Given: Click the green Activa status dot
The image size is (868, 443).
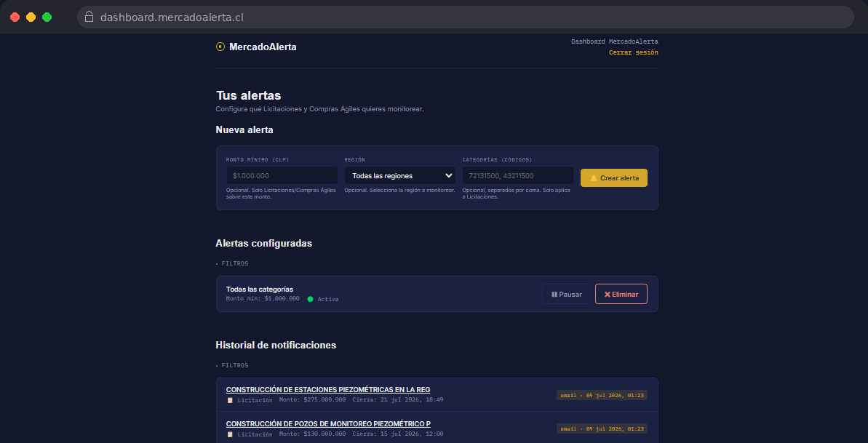Looking at the screenshot, I should pyautogui.click(x=310, y=299).
